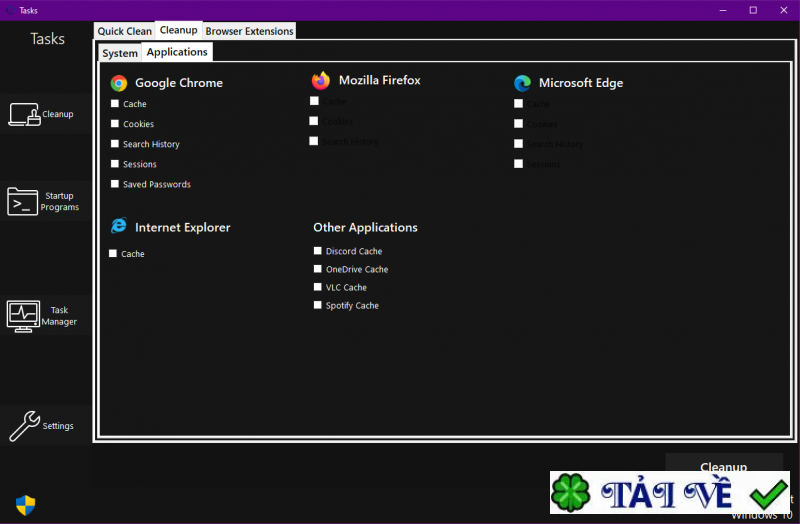
Task: Click the Task Manager label in sidebar
Action: click(x=59, y=316)
